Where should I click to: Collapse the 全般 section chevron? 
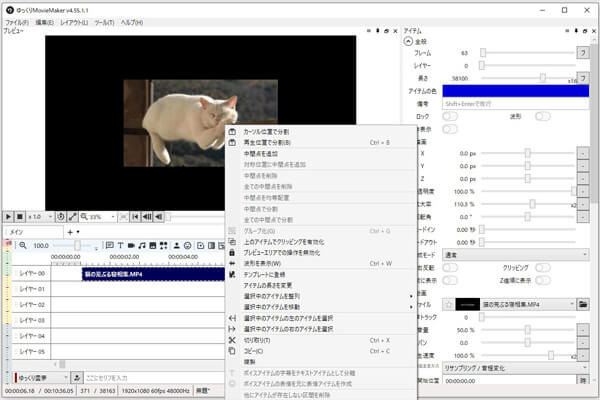tap(408, 41)
